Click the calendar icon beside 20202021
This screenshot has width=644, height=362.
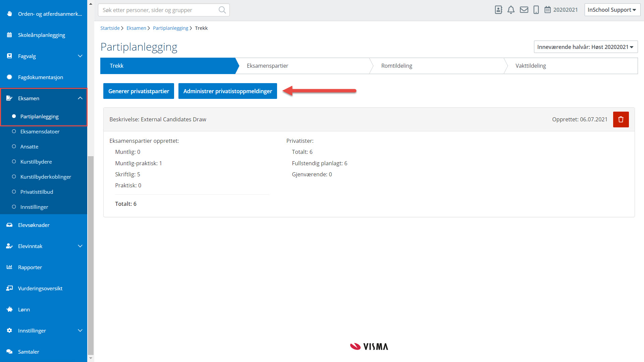click(x=547, y=10)
